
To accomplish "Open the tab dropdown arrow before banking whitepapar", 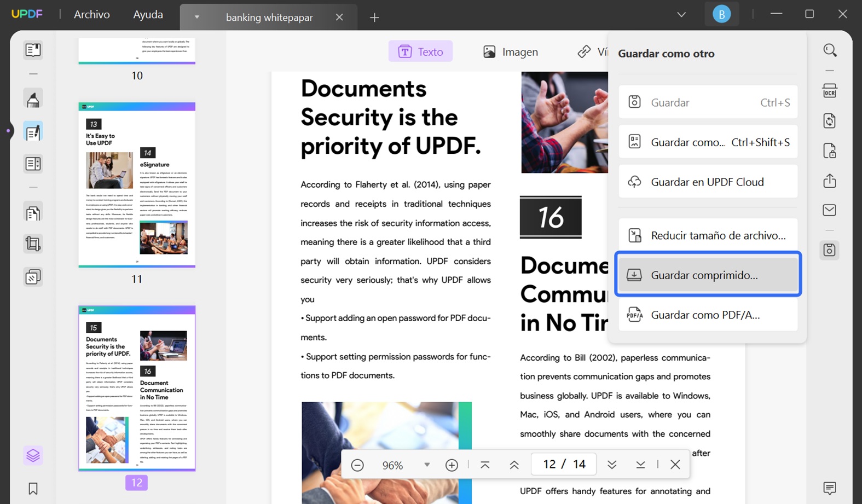I will coord(197,17).
